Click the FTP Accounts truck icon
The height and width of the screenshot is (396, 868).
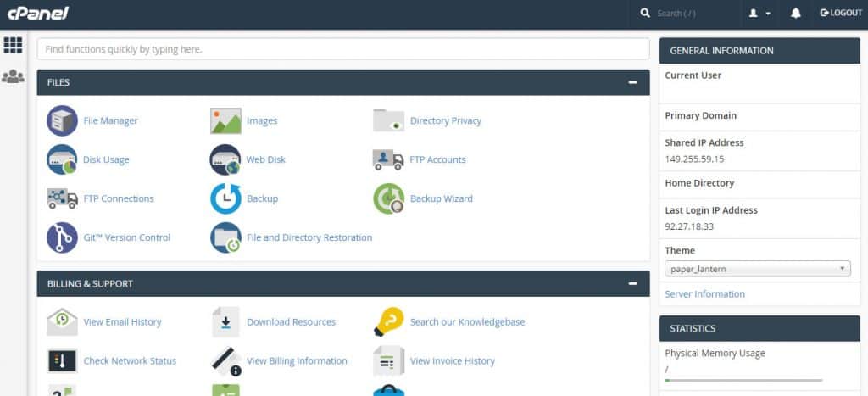388,159
